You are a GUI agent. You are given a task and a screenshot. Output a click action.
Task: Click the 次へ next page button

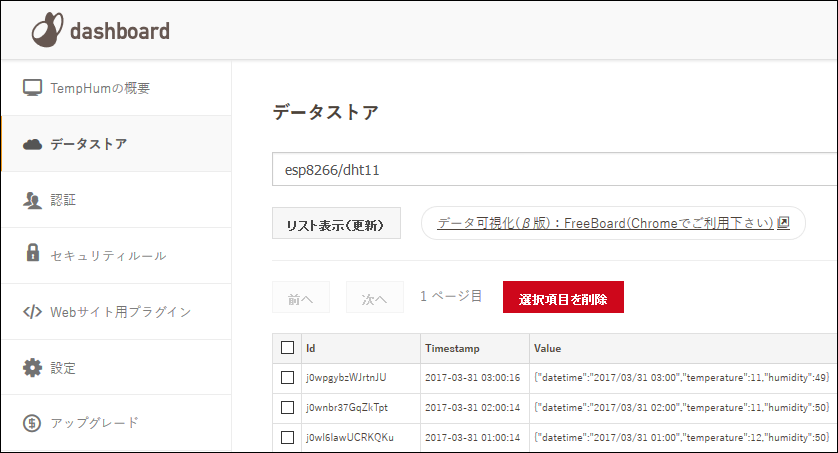tap(375, 297)
